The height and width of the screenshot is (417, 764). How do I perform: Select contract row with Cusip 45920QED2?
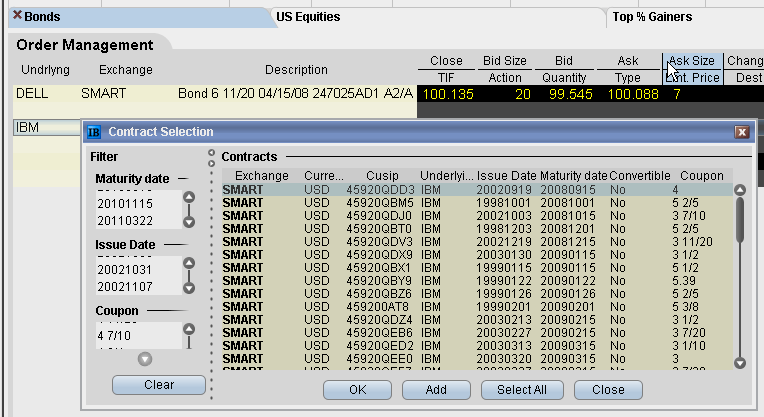pos(478,345)
